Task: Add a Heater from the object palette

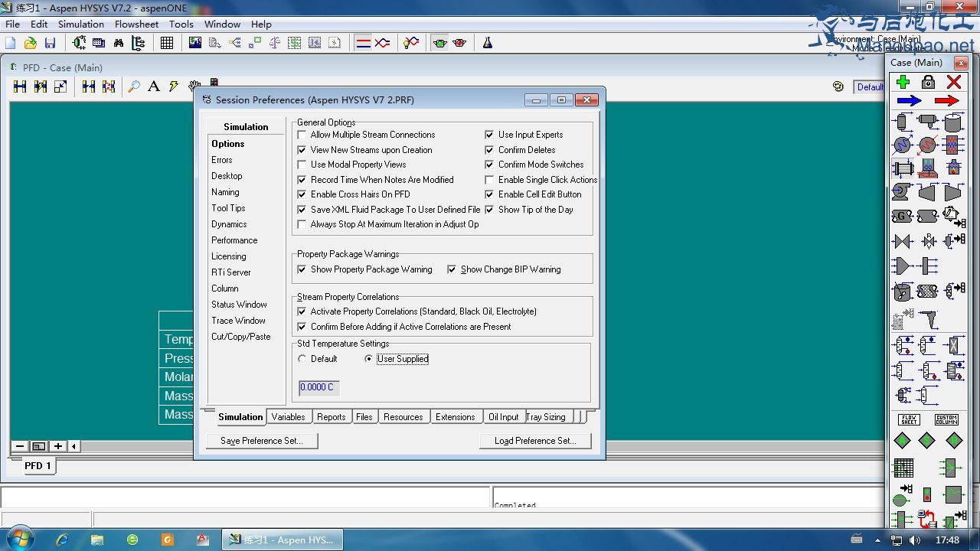Action: coord(928,145)
